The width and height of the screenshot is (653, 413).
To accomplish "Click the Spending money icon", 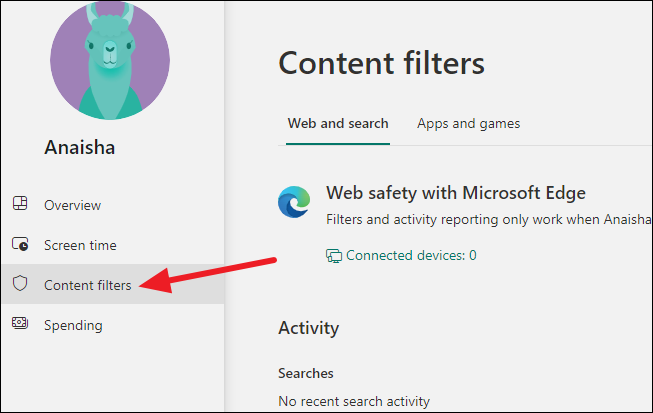I will 20,323.
